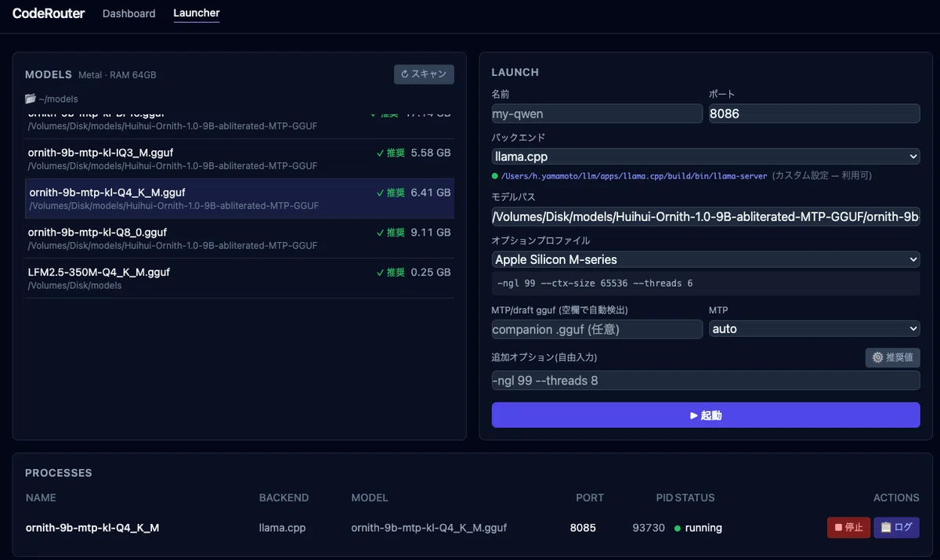Screen dimensions: 940x560
Task: Click the 追加オプション free input field
Action: pos(706,381)
